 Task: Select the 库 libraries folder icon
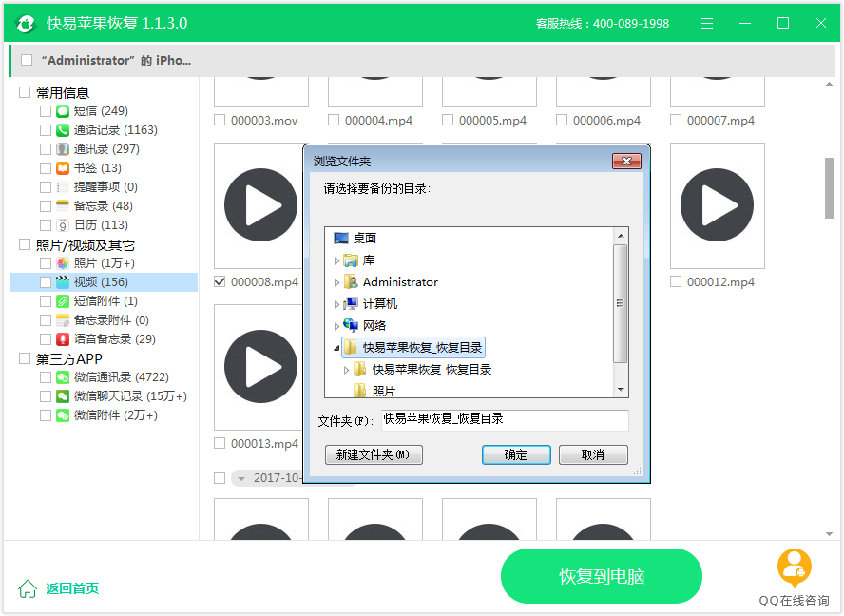point(351,260)
